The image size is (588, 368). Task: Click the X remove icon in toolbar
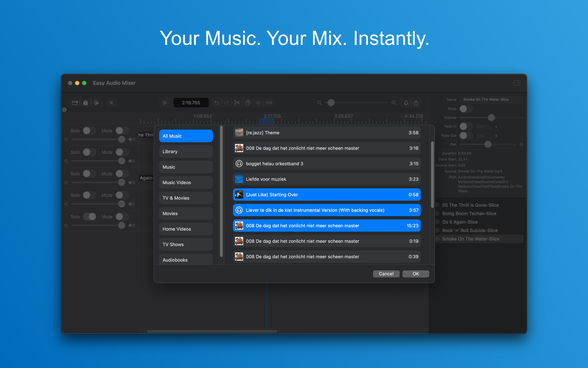tap(111, 103)
